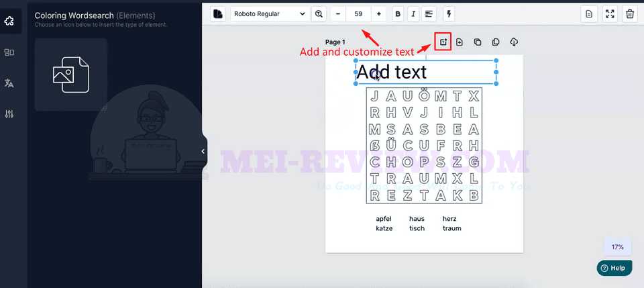Insert the image element tile

click(x=71, y=75)
